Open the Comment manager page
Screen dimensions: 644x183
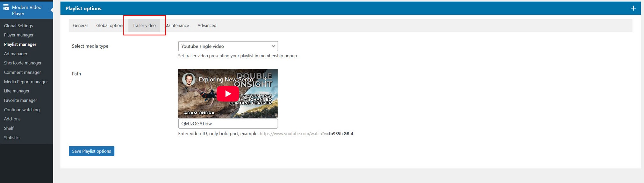click(x=22, y=72)
